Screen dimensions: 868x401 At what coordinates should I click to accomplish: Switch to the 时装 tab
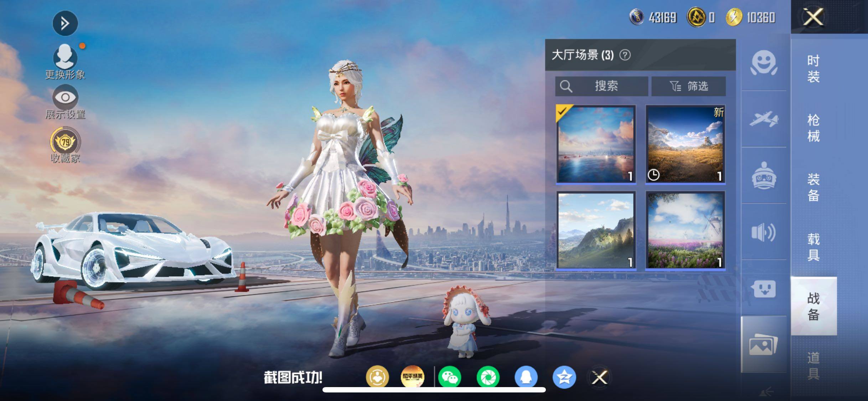click(x=813, y=69)
